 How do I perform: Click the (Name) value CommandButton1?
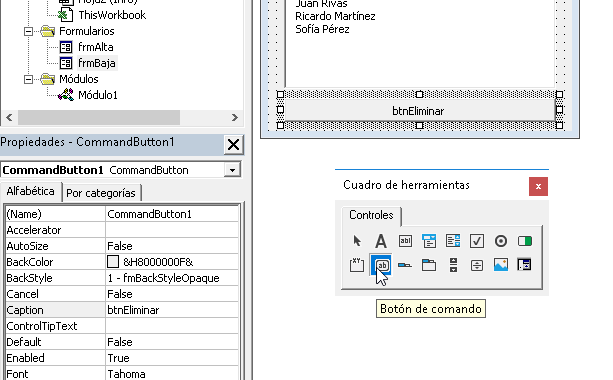coord(172,214)
